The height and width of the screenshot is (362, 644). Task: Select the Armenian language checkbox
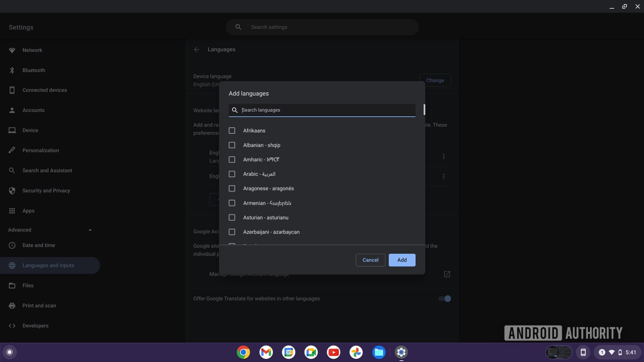[232, 203]
